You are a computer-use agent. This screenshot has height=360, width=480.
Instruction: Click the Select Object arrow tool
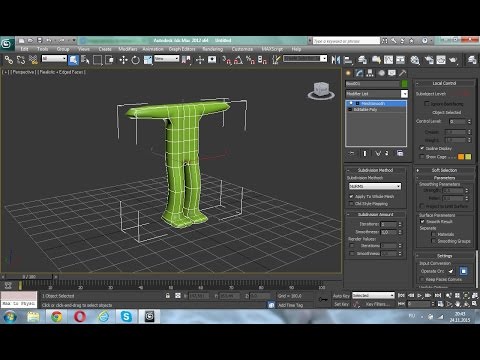point(73,60)
